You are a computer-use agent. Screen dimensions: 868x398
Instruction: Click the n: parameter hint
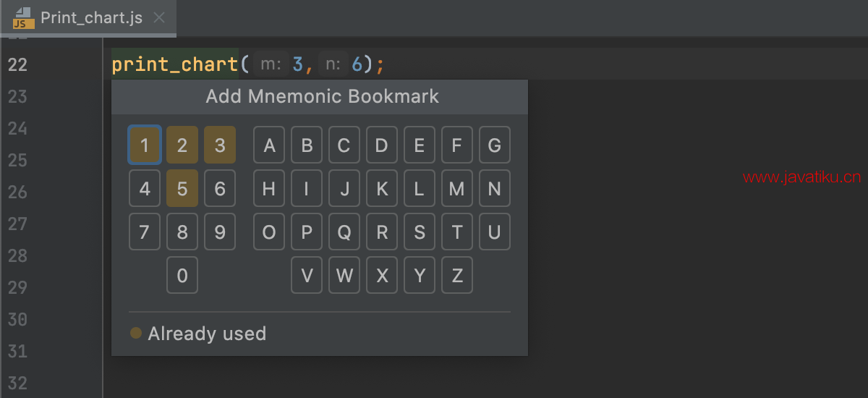[333, 64]
